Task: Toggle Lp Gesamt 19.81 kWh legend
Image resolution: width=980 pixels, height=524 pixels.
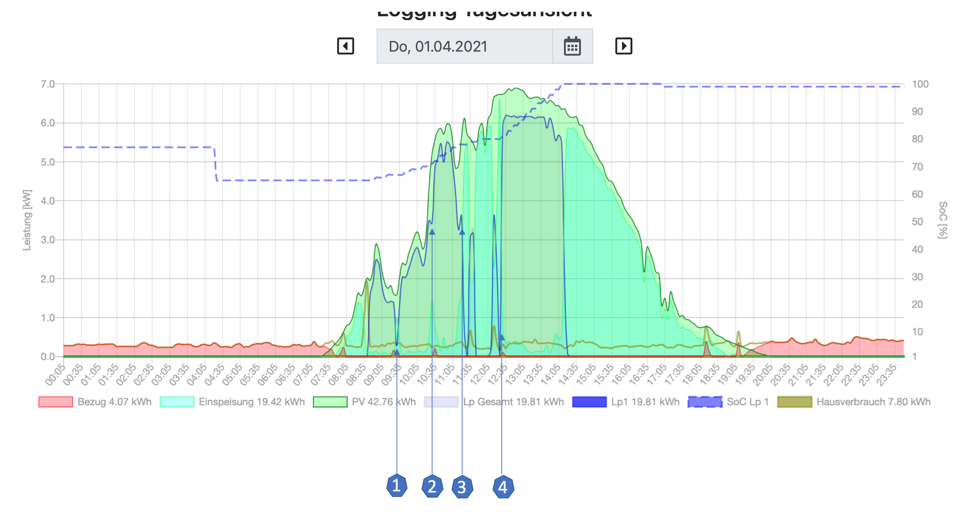Action: pyautogui.click(x=513, y=402)
